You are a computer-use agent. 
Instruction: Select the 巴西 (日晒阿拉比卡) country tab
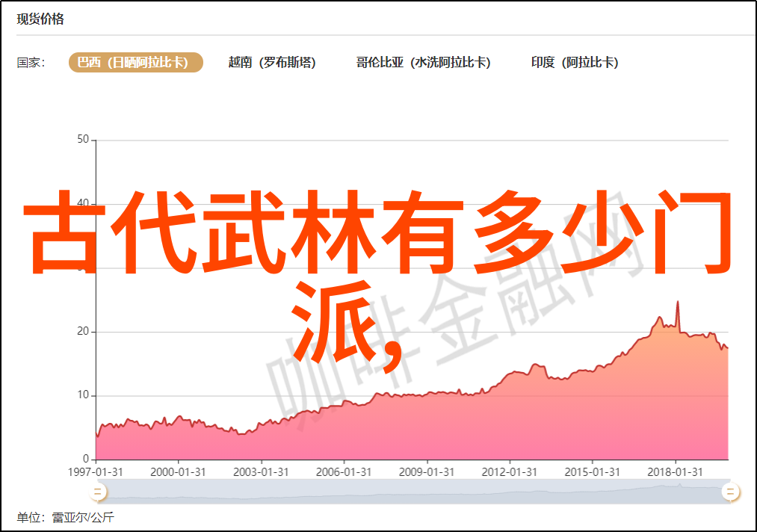[x=136, y=63]
